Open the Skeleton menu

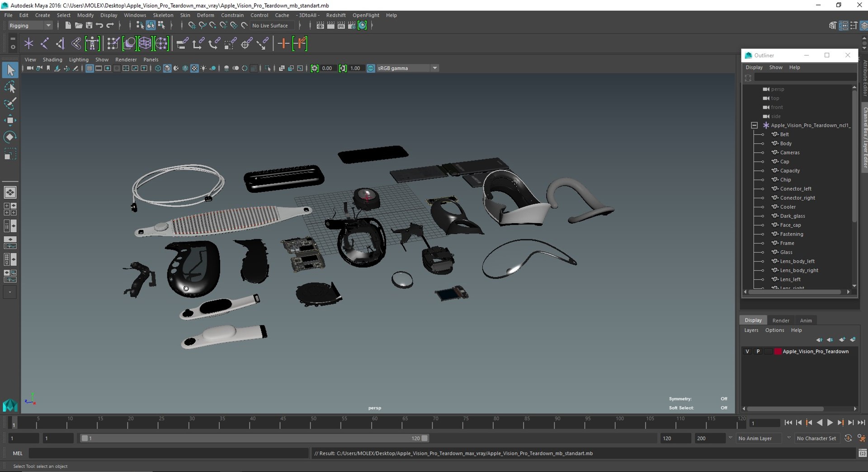tap(163, 15)
